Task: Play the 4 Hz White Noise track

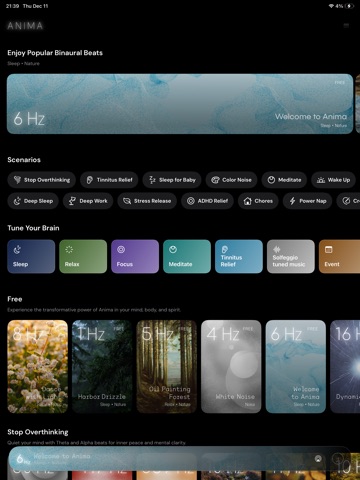Action: point(231,367)
